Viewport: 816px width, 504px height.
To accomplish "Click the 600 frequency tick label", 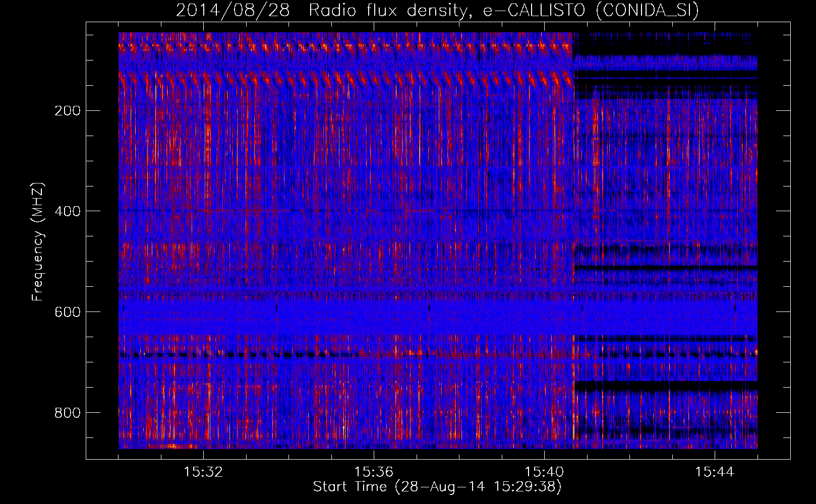I will (67, 312).
